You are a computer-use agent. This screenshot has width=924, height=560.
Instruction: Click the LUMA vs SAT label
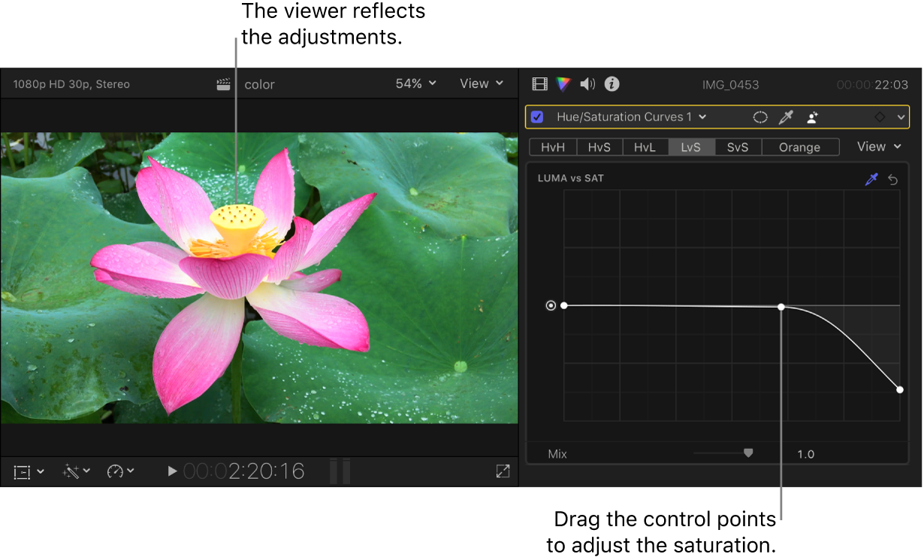pyautogui.click(x=571, y=179)
